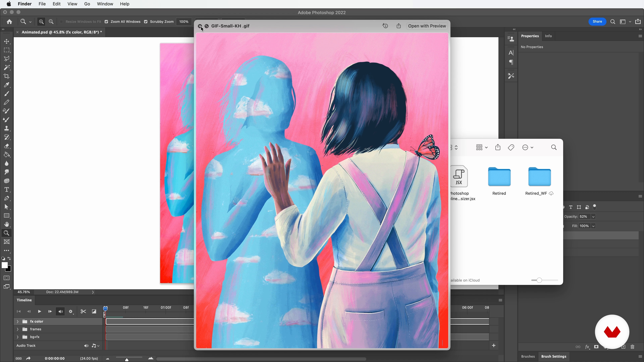Screen dimensions: 644x362
Task: Click the Quick Look share icon
Action: point(399,26)
